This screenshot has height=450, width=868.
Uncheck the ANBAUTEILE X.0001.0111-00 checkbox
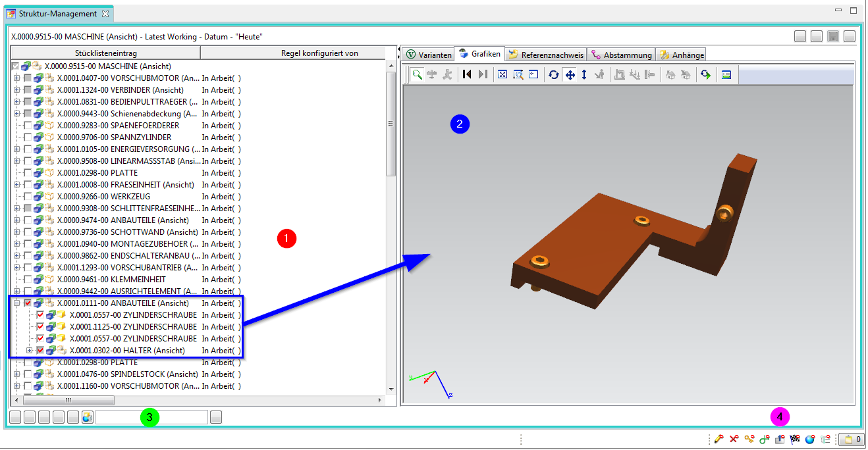(28, 303)
